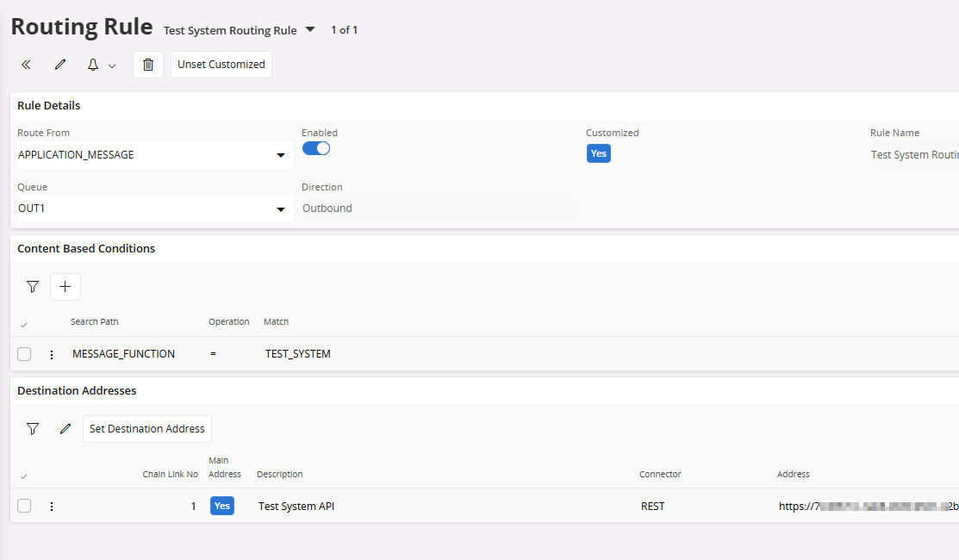Screen dimensions: 959x560
Task: Open filter in Destination Addresses section
Action: [x=33, y=429]
